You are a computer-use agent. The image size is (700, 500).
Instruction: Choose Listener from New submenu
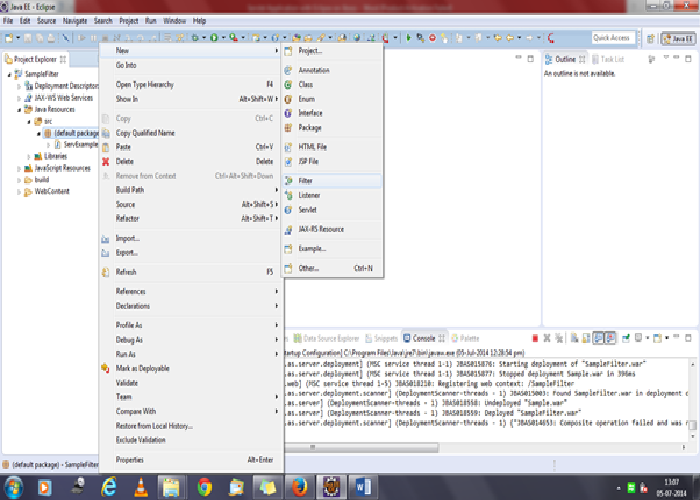point(332,195)
